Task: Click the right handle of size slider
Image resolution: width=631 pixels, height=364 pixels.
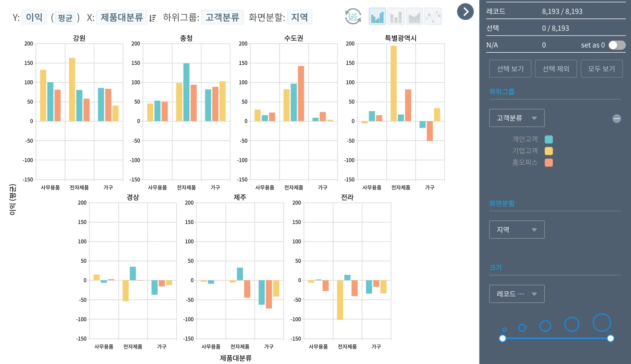Action: (610, 338)
